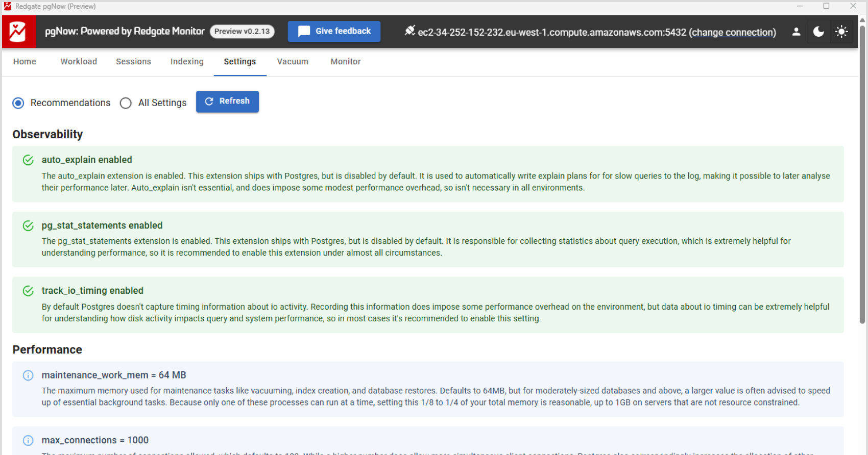Click 'maintenance_work_mem = 64 MB' title
The width and height of the screenshot is (868, 455).
pos(114,375)
